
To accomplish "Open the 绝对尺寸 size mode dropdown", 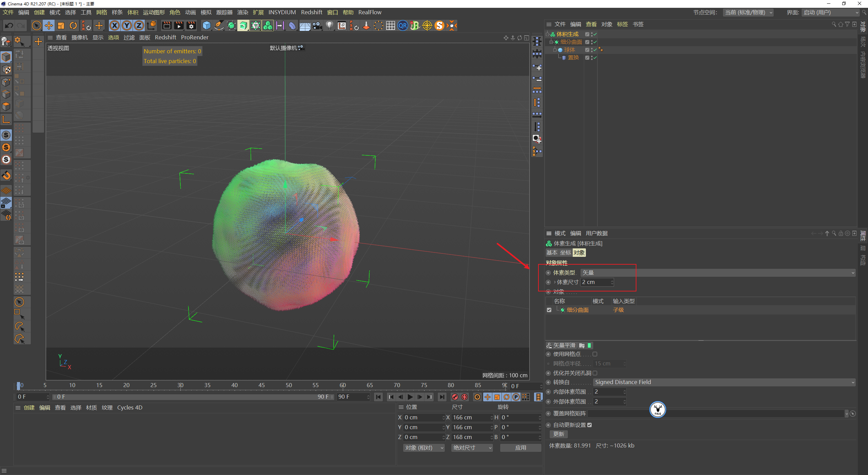I will [x=472, y=448].
